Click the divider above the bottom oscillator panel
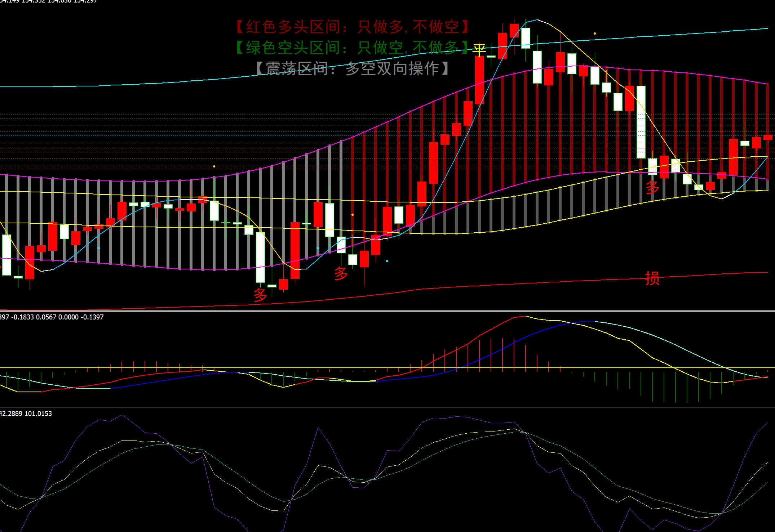 387,408
